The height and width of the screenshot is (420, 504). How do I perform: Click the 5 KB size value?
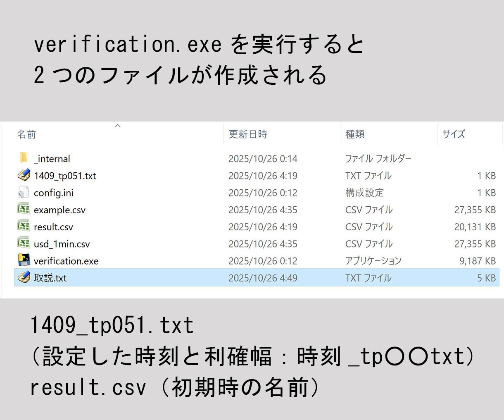pos(486,278)
